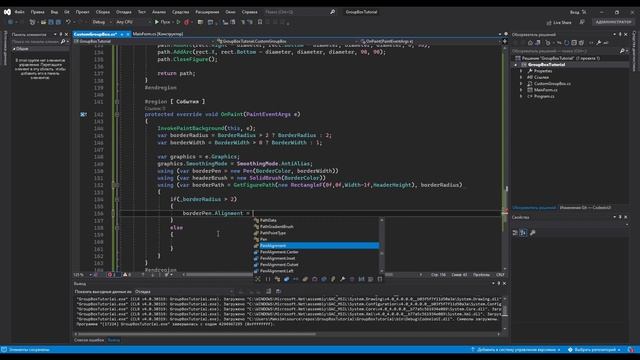Open the OnPaint member navigation dropdown
The height and width of the screenshot is (360, 640).
point(431,41)
